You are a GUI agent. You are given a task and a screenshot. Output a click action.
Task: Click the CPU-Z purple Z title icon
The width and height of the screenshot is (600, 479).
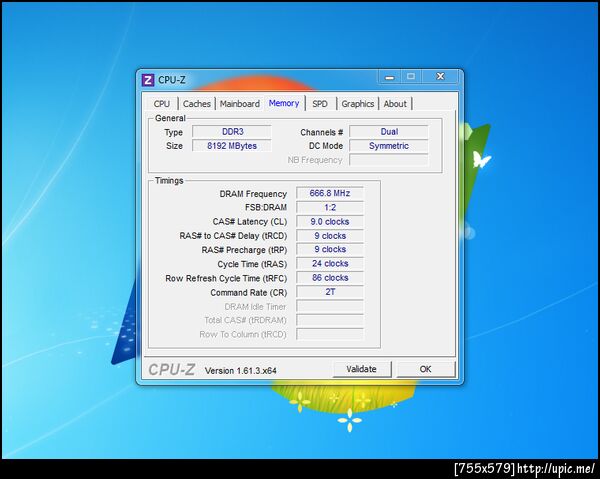[x=148, y=80]
